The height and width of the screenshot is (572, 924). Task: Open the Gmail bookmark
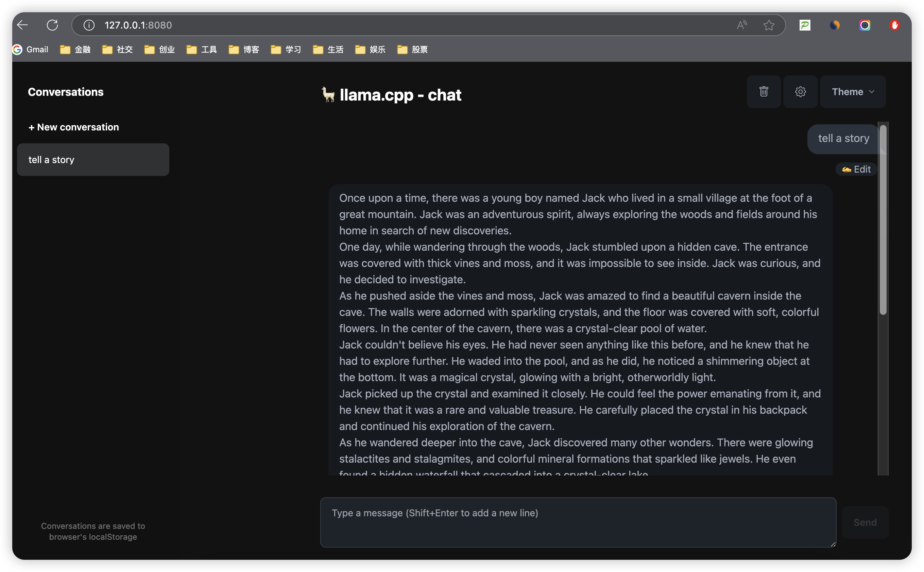click(30, 50)
